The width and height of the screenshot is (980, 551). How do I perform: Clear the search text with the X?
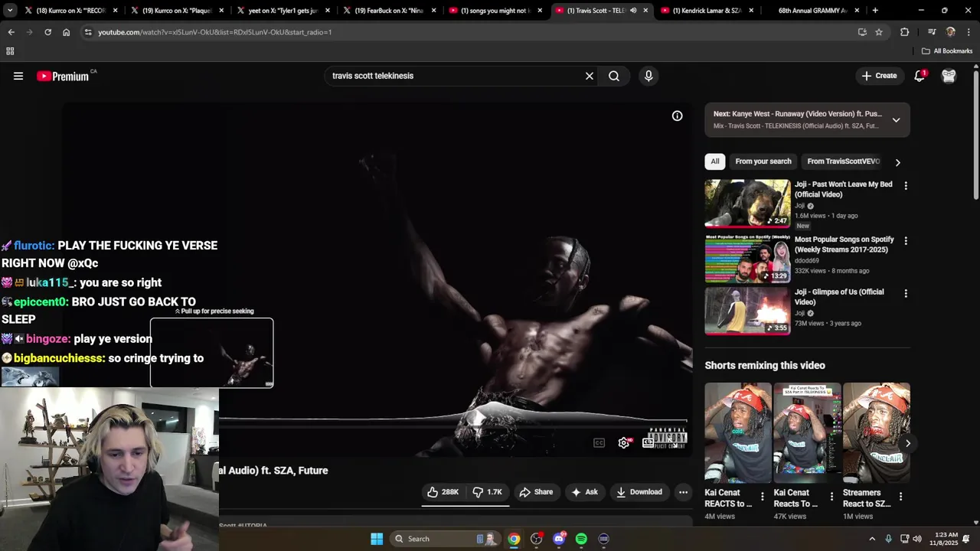pyautogui.click(x=590, y=76)
